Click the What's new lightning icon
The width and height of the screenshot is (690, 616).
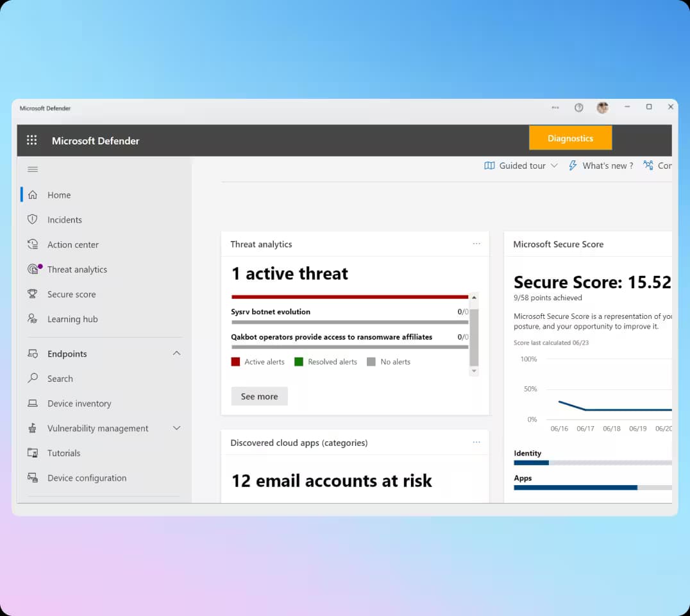[x=573, y=166]
